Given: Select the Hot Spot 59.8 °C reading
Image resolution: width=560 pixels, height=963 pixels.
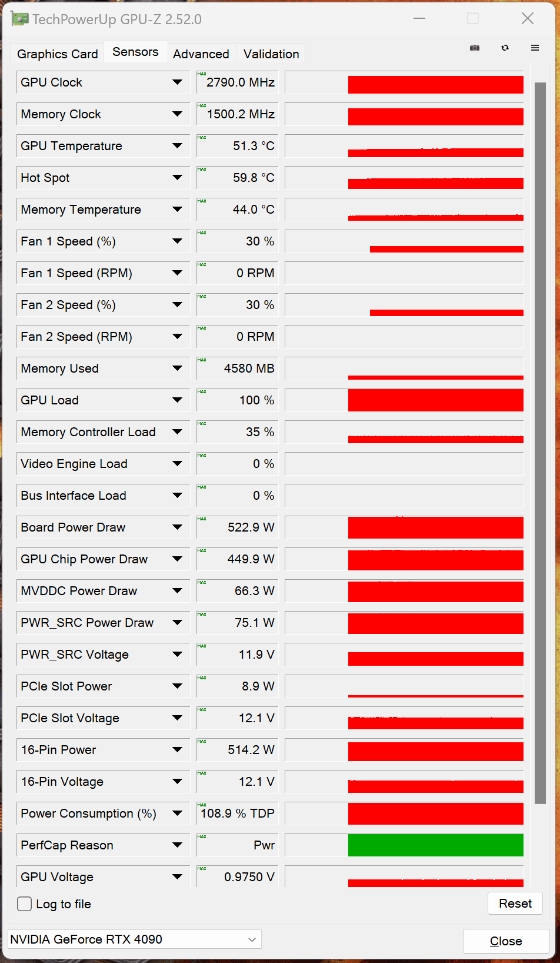Looking at the screenshot, I should coord(237,178).
